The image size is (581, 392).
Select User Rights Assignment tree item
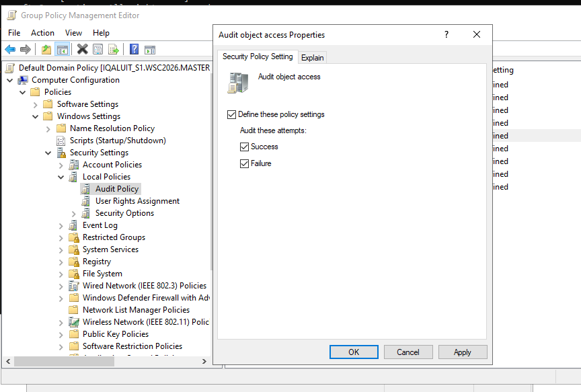tap(137, 201)
